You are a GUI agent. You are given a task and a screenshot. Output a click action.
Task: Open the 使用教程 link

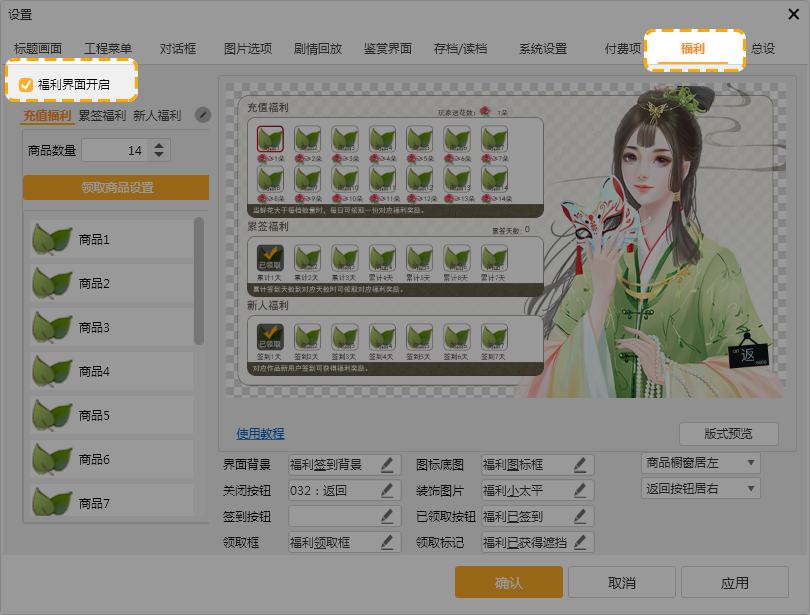[260, 433]
